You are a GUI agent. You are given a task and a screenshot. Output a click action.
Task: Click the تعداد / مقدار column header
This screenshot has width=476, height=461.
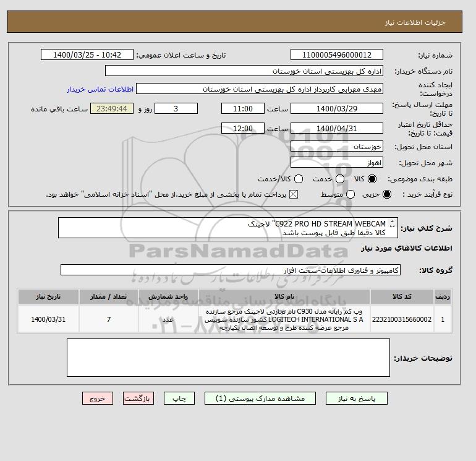pos(109,296)
